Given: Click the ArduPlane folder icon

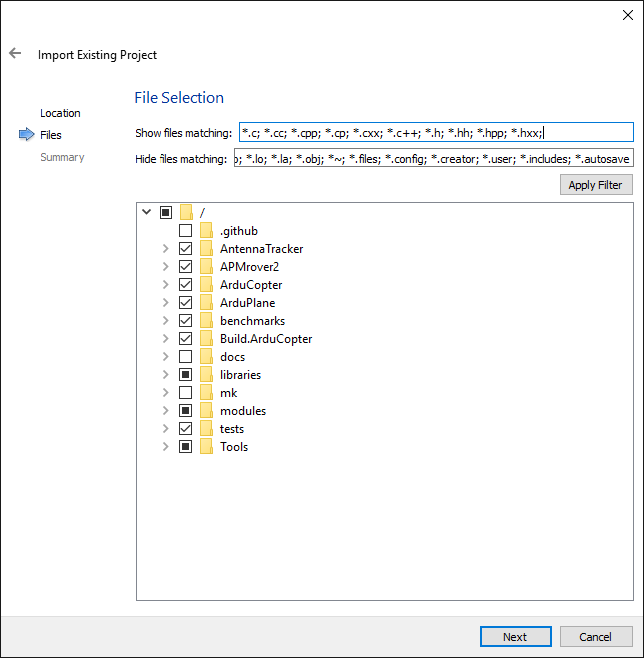Looking at the screenshot, I should click(x=207, y=303).
